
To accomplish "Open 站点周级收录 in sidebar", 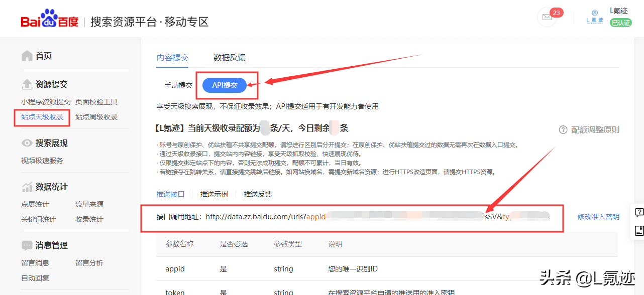I will tap(96, 117).
